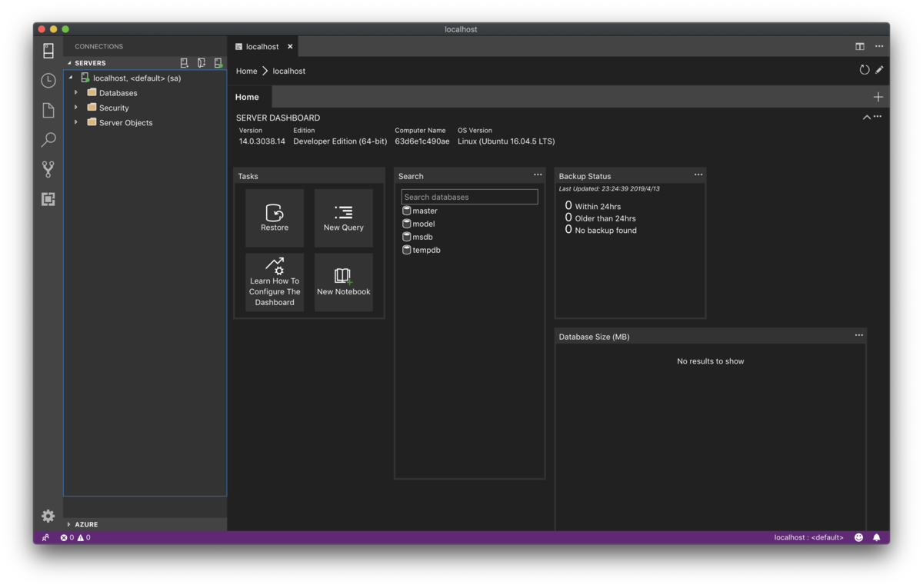
Task: Open the Explorer file icon
Action: (x=48, y=110)
